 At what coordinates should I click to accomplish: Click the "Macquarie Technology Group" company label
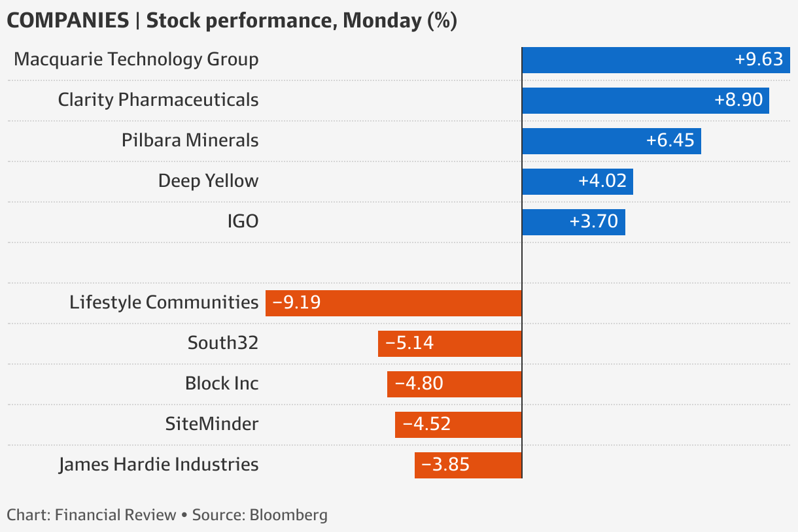[x=136, y=59]
